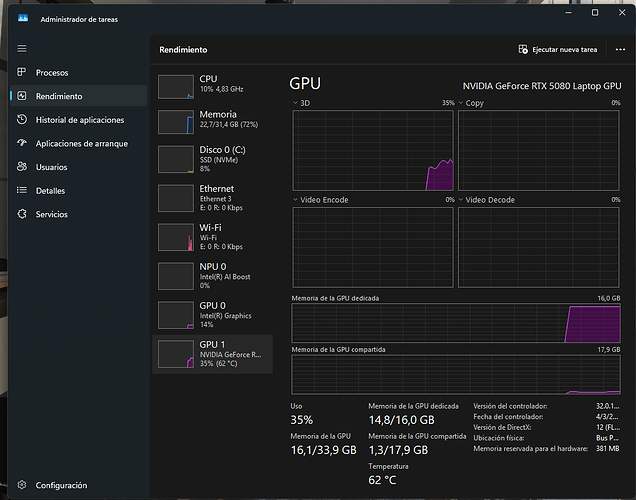Click the hamburger navigation menu icon

point(22,48)
